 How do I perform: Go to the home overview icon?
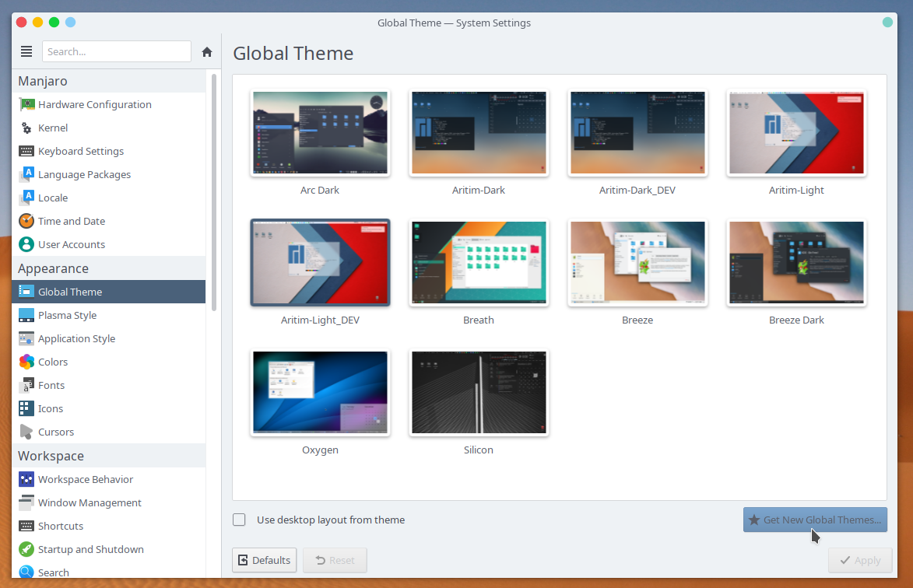tap(207, 52)
